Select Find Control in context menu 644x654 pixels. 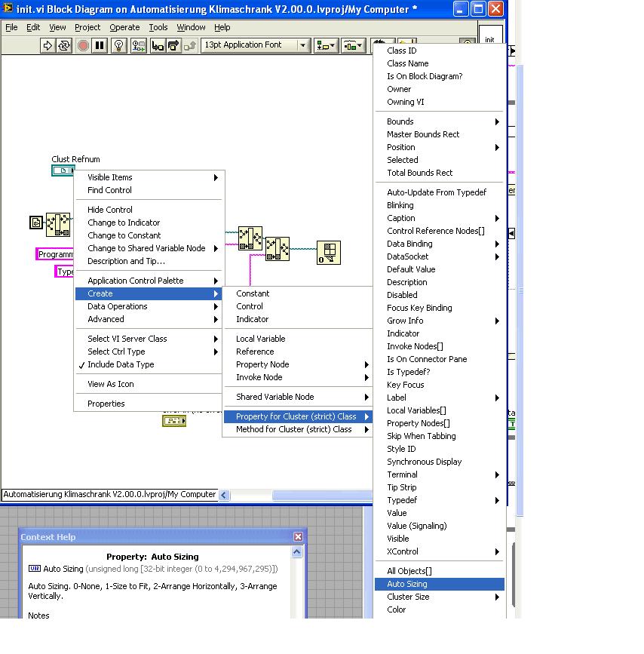pos(149,190)
